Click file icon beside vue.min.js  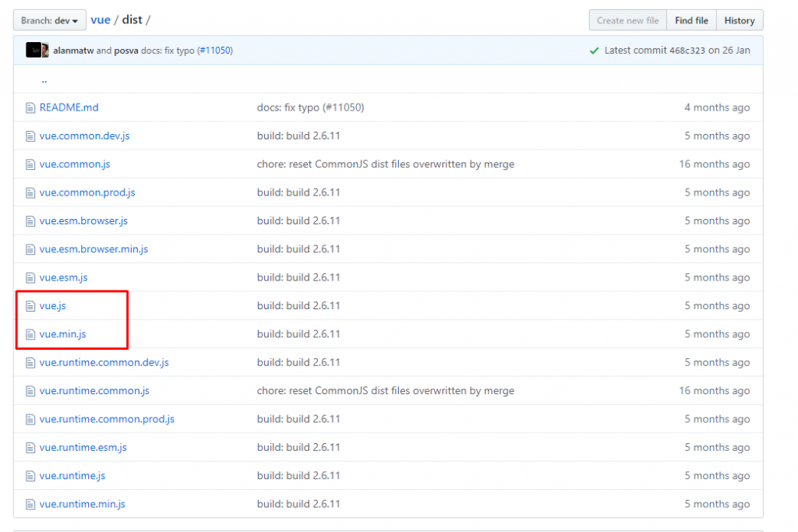(30, 334)
